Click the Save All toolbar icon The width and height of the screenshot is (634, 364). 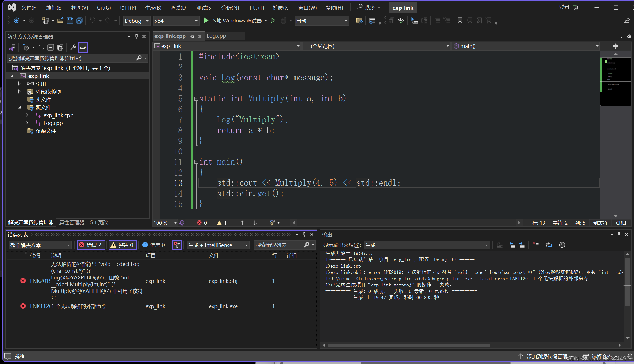point(80,21)
